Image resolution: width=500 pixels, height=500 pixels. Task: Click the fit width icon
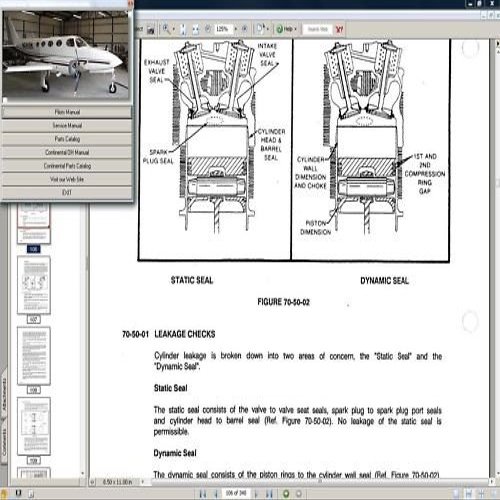[x=196, y=29]
